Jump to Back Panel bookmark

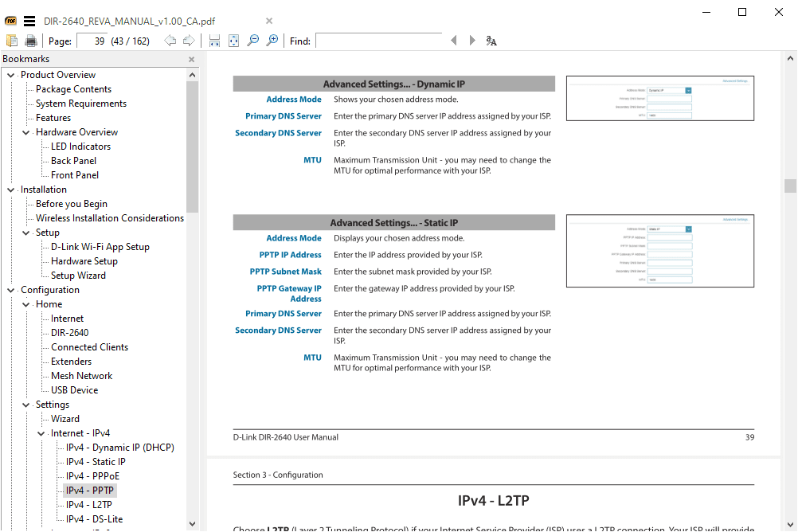(73, 160)
